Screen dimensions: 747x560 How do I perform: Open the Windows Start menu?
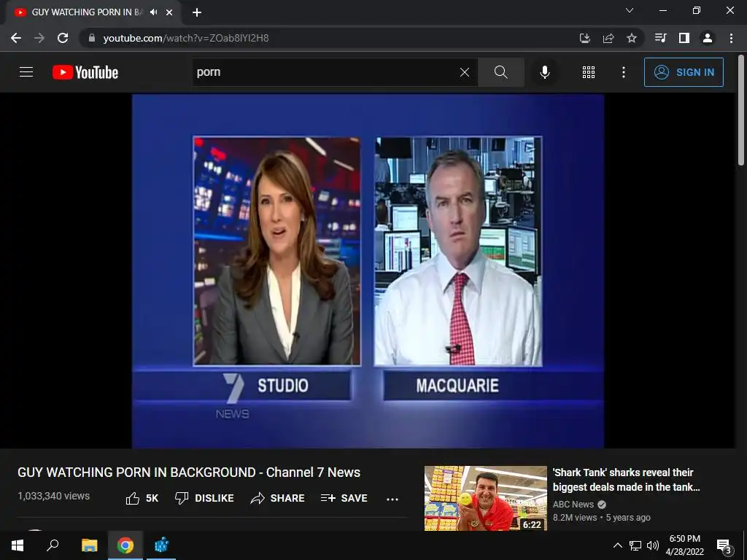pos(18,545)
